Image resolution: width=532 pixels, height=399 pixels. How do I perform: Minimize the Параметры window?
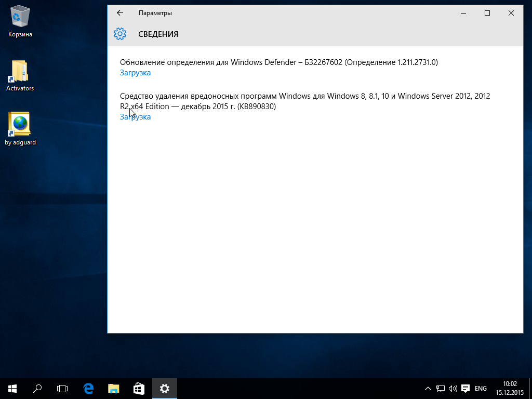pyautogui.click(x=463, y=13)
